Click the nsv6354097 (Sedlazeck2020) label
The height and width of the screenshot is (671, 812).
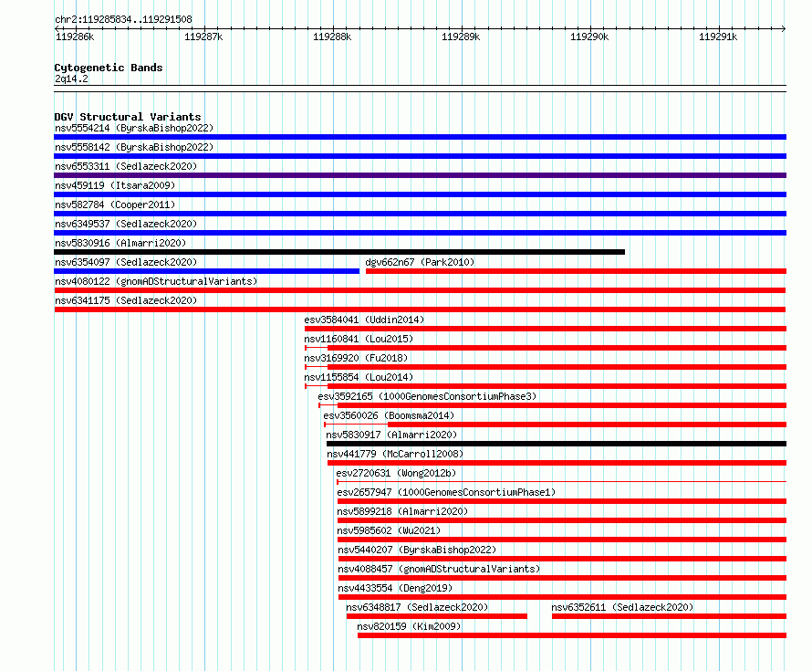126,262
